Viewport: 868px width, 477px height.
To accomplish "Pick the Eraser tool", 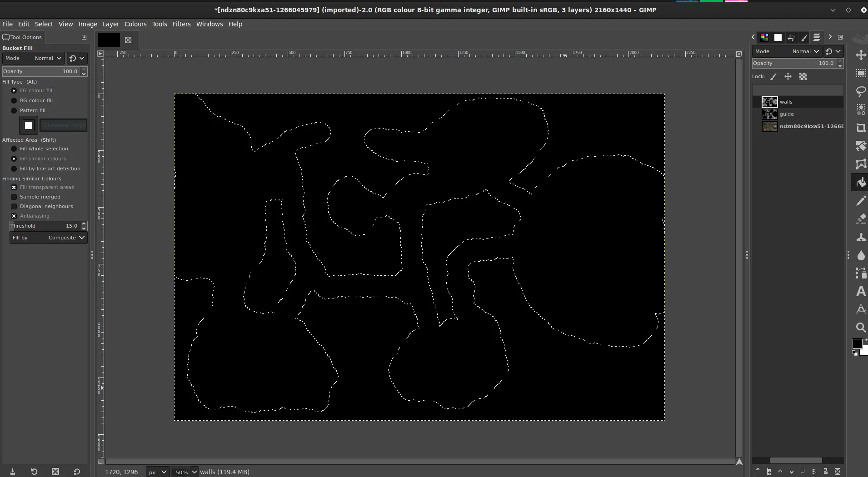I will pyautogui.click(x=861, y=219).
